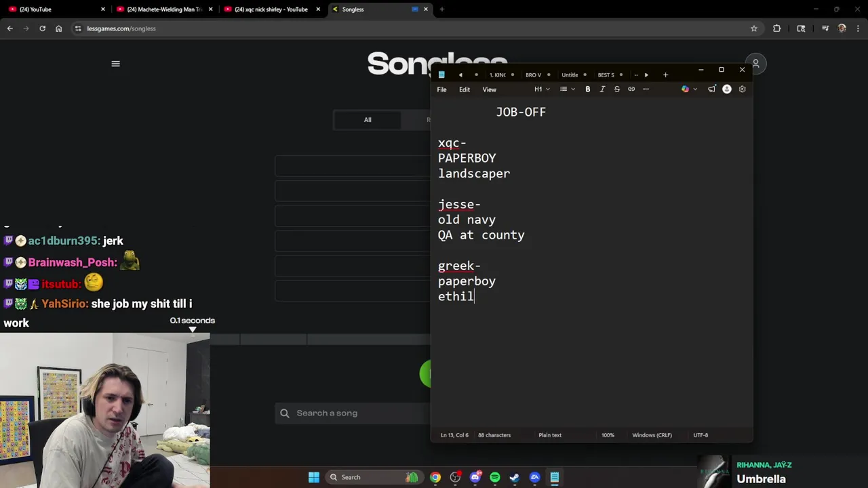Open the Plain text format selector
This screenshot has height=488, width=868.
[x=550, y=435]
